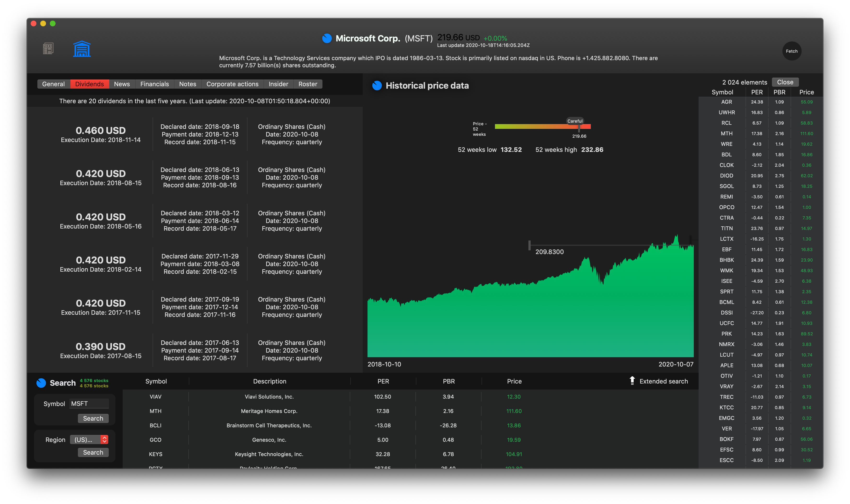Sort sidebar list by PER header
Screen dimensions: 850x504
coord(757,92)
